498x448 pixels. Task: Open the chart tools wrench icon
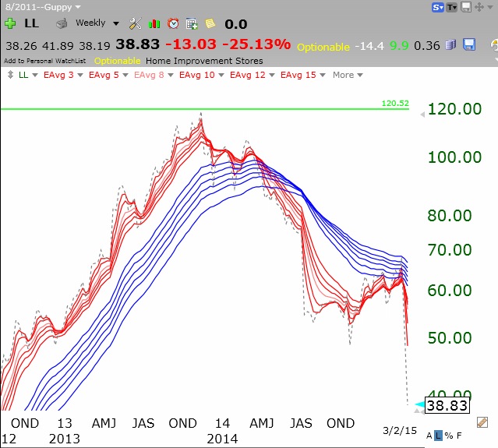(136, 24)
